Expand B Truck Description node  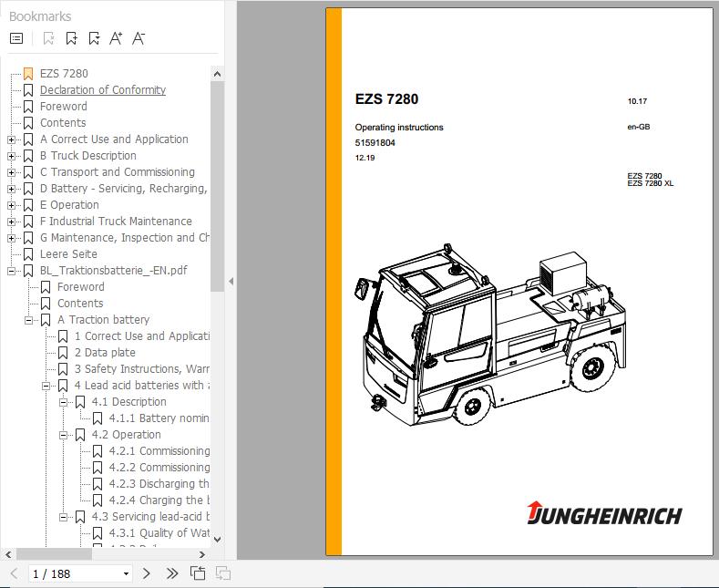tap(12, 157)
